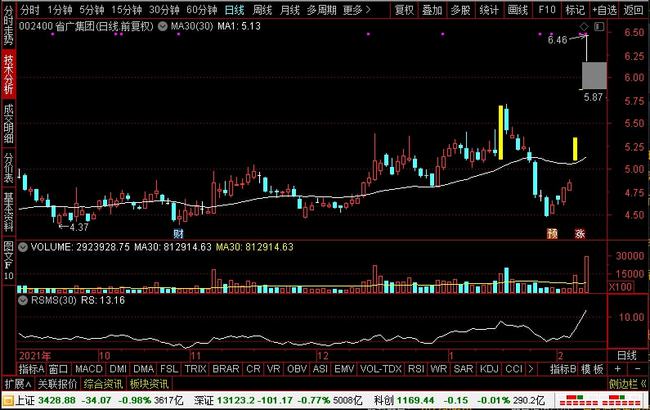Screen dimensions: 650x410
Task: Click the 画线 drawing tool button
Action: pyautogui.click(x=517, y=9)
